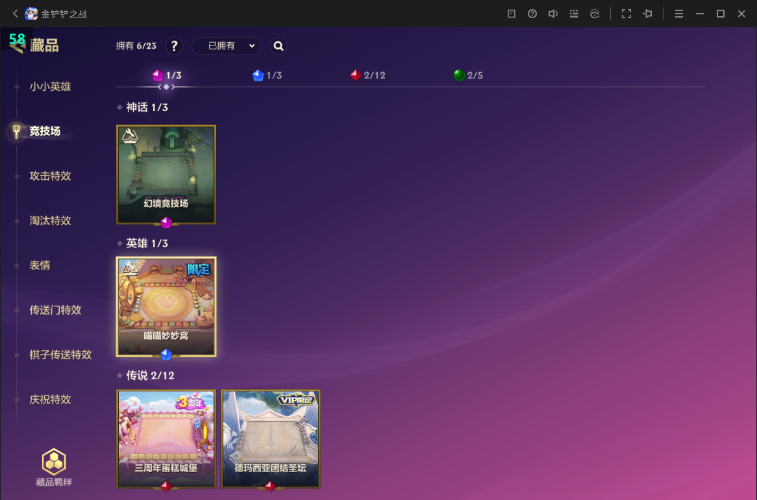The height and width of the screenshot is (500, 757).
Task: Open 小小英雄 category
Action: [50, 87]
